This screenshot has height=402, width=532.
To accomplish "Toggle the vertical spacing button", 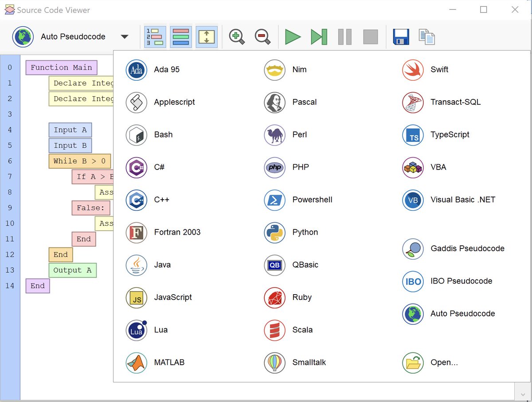I will pos(207,36).
